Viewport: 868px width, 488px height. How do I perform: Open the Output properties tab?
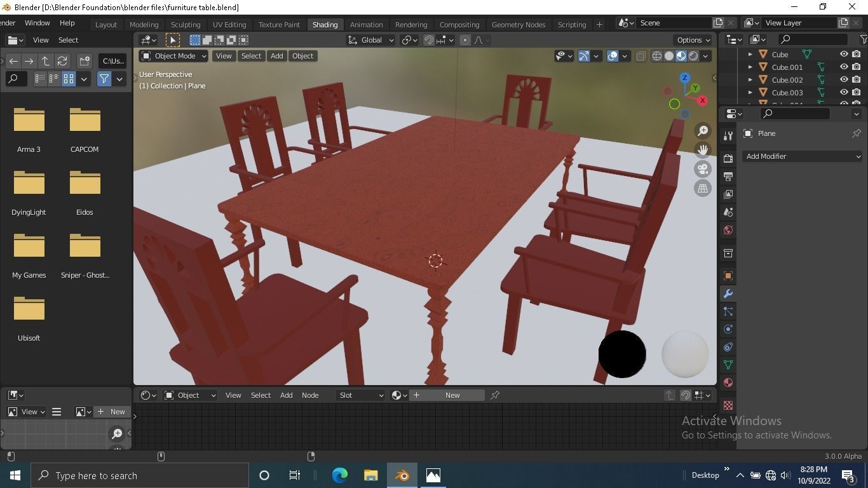(728, 176)
